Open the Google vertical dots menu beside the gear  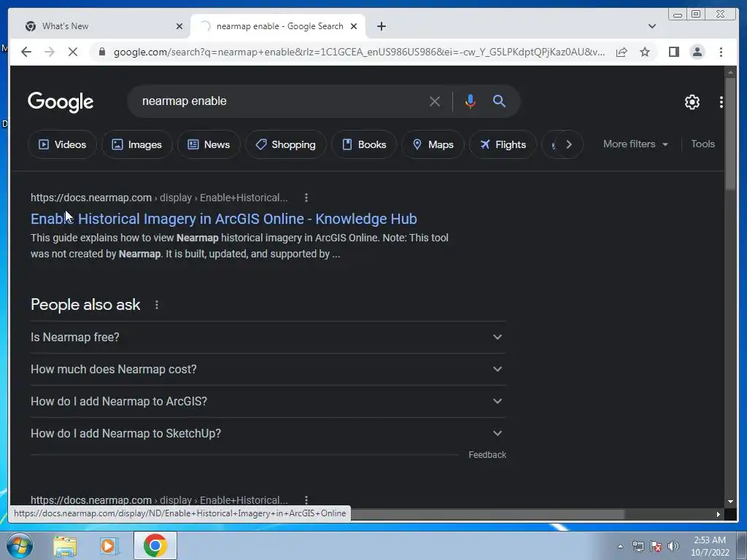[x=721, y=102]
